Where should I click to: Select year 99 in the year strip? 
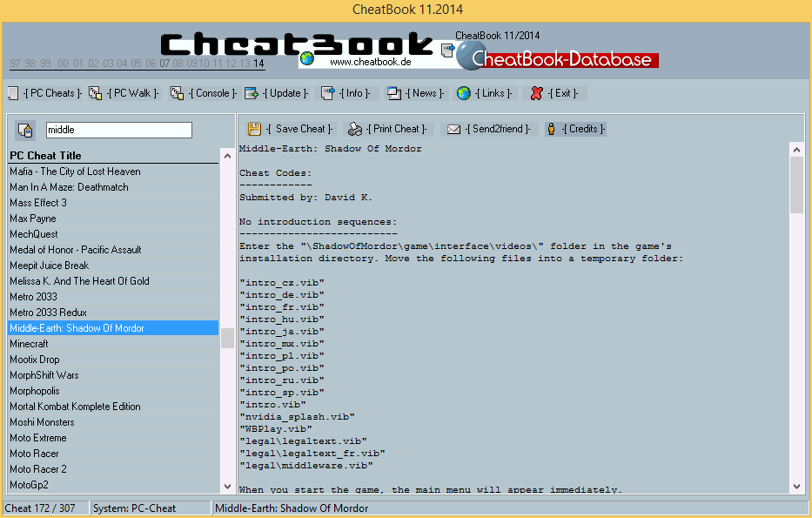(x=45, y=64)
